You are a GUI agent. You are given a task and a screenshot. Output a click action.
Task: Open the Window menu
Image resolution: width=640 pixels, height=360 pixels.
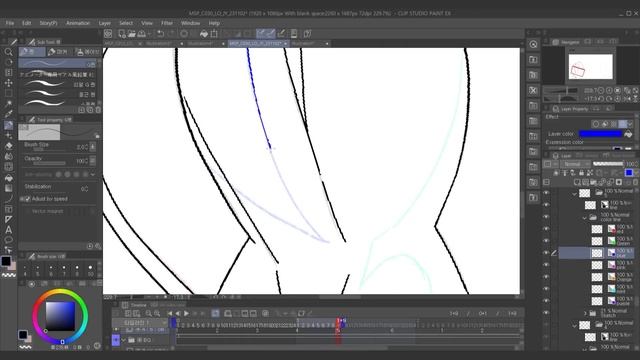[191, 23]
